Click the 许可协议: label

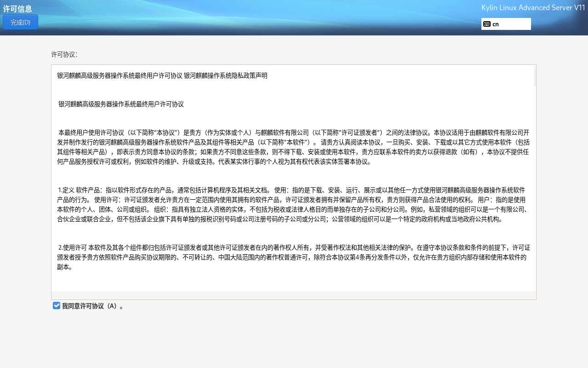tap(64, 54)
